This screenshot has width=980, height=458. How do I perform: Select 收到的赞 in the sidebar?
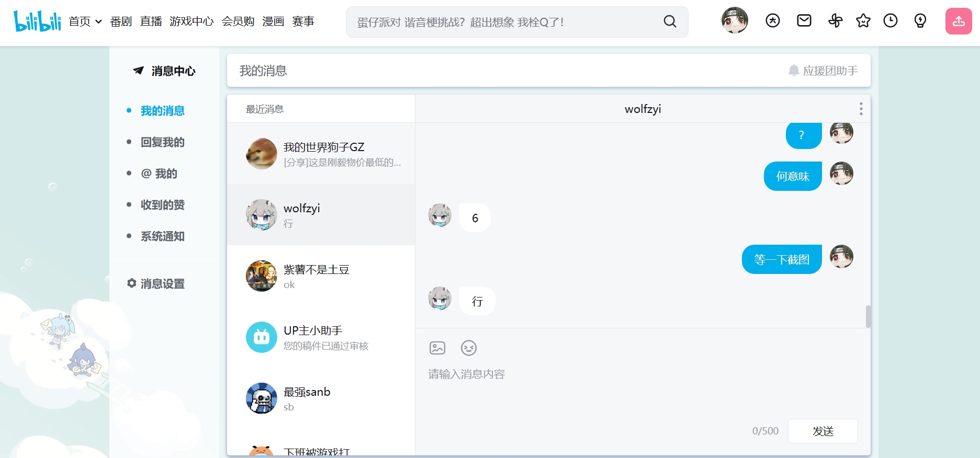pyautogui.click(x=162, y=205)
